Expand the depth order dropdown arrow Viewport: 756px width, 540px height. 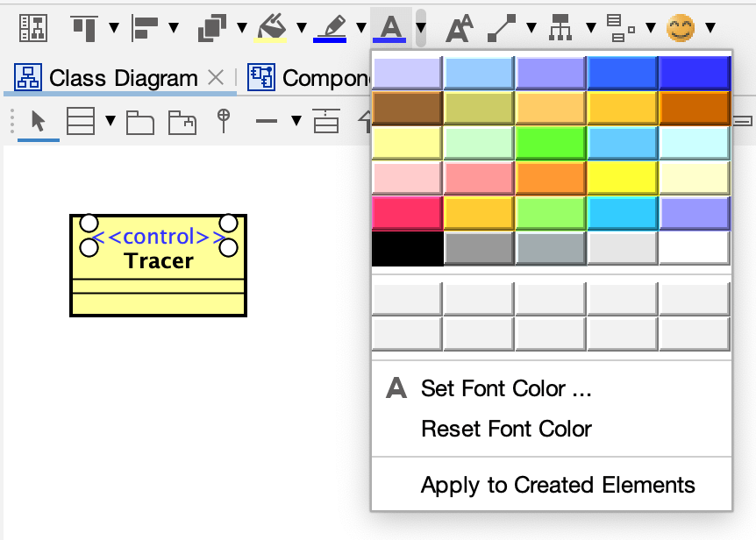point(242,27)
